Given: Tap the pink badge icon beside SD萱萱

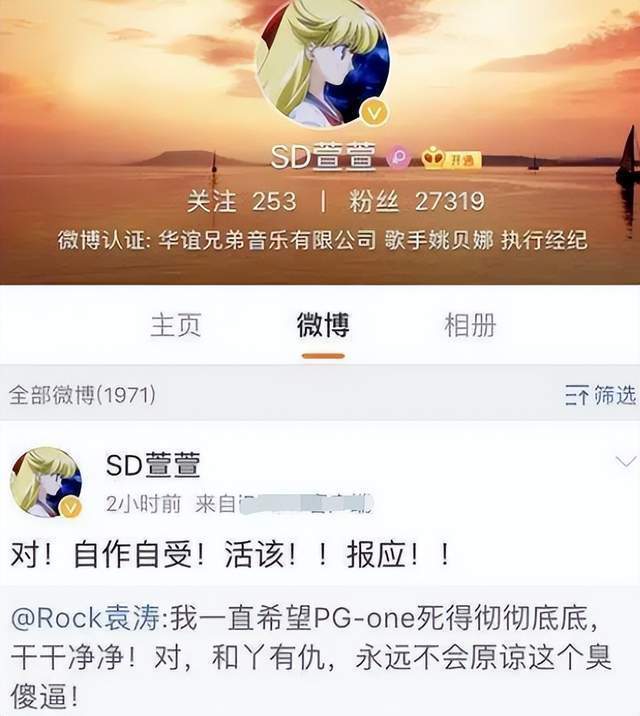Looking at the screenshot, I should point(398,157).
